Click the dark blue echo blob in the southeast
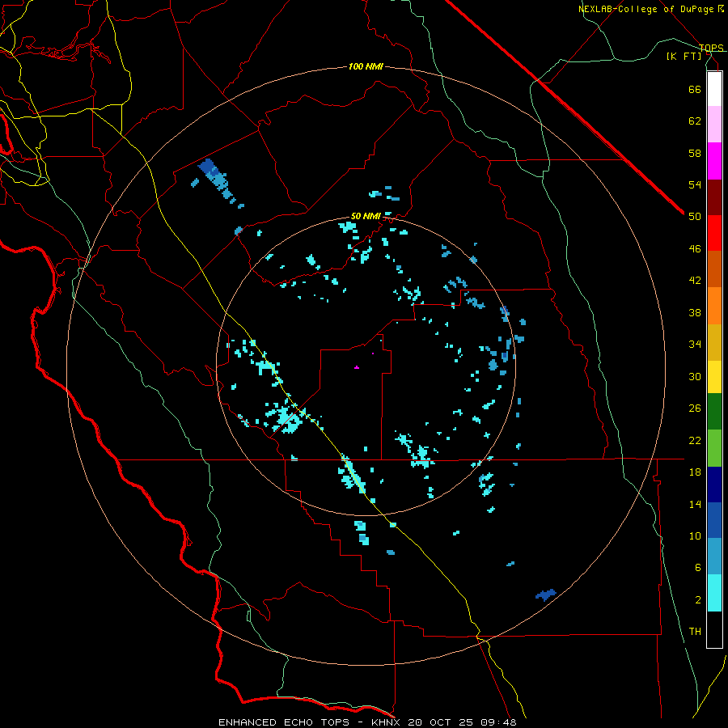 point(545,595)
